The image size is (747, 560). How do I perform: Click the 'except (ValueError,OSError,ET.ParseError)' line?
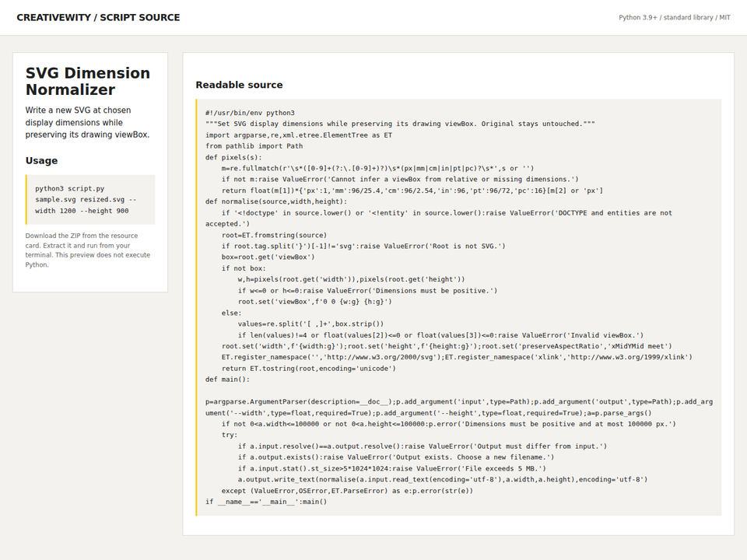(347, 491)
